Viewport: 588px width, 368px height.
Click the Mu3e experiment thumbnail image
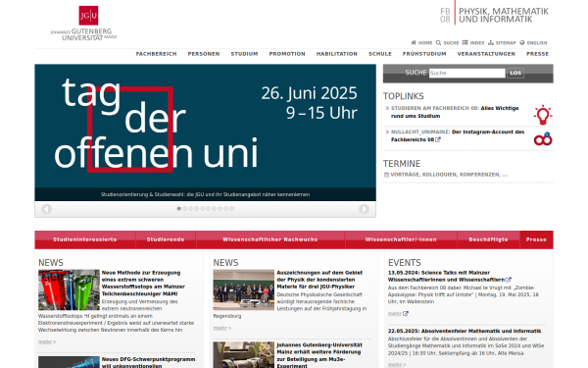pyautogui.click(x=244, y=355)
